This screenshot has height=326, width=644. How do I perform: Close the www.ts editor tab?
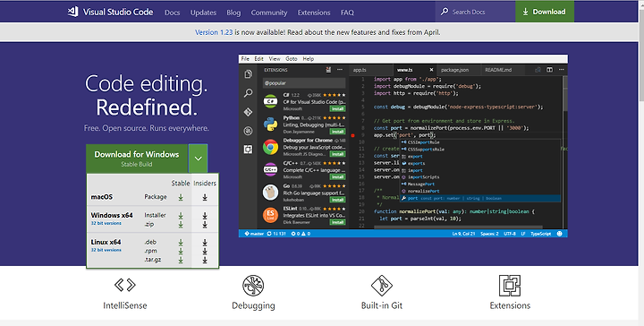click(x=431, y=70)
